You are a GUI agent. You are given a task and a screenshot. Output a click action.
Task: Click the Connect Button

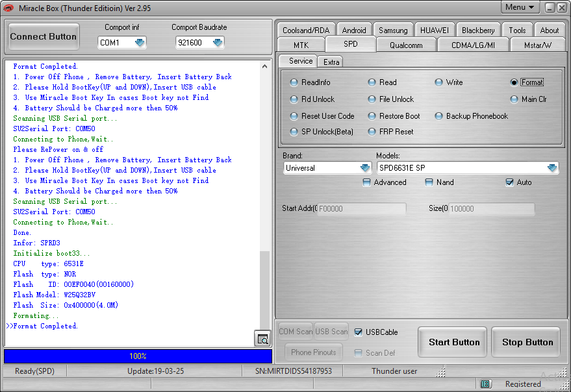[44, 36]
